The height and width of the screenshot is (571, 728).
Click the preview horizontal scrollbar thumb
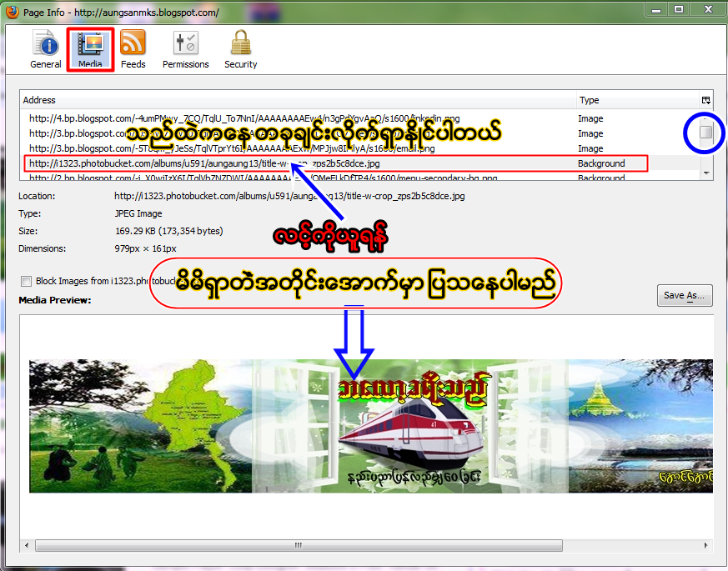(299, 545)
